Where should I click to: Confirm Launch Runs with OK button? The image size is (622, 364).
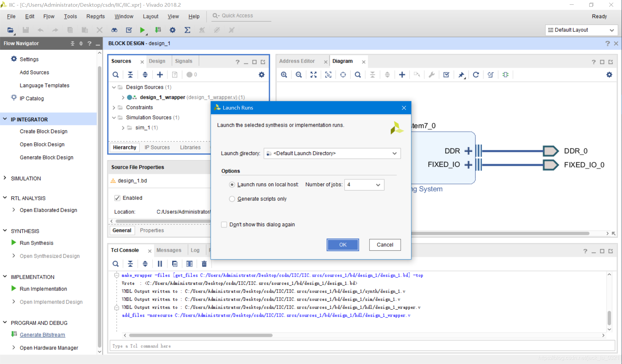[343, 245]
